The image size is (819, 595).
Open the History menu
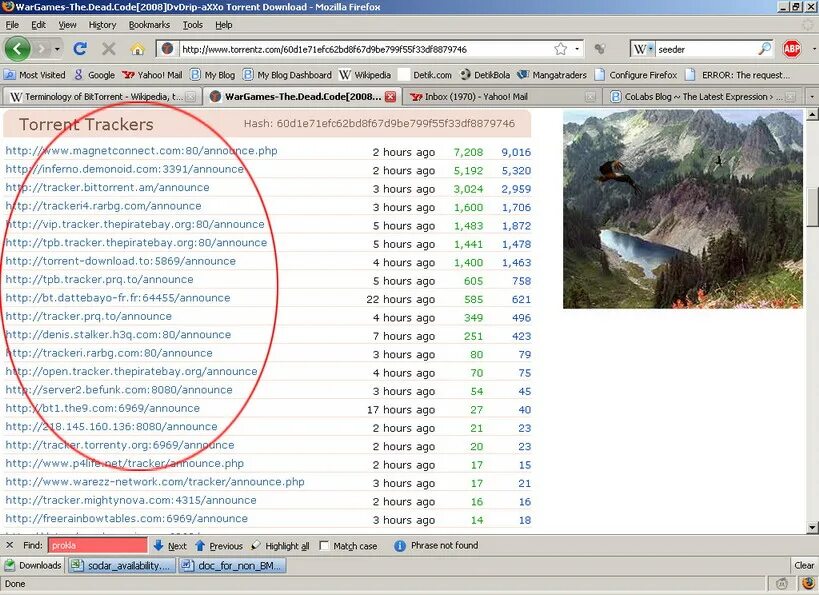[102, 25]
